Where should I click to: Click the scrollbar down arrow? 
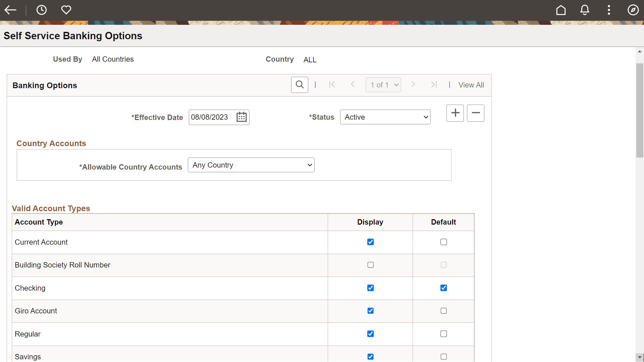coord(640,357)
